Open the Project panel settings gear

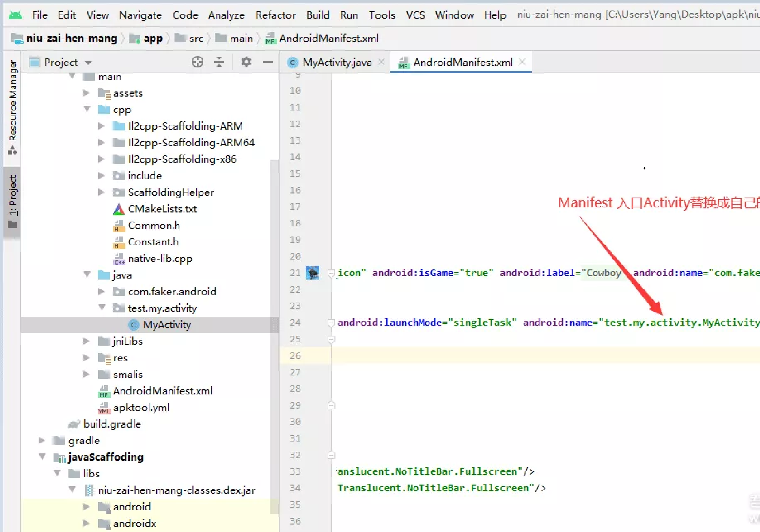tap(246, 62)
